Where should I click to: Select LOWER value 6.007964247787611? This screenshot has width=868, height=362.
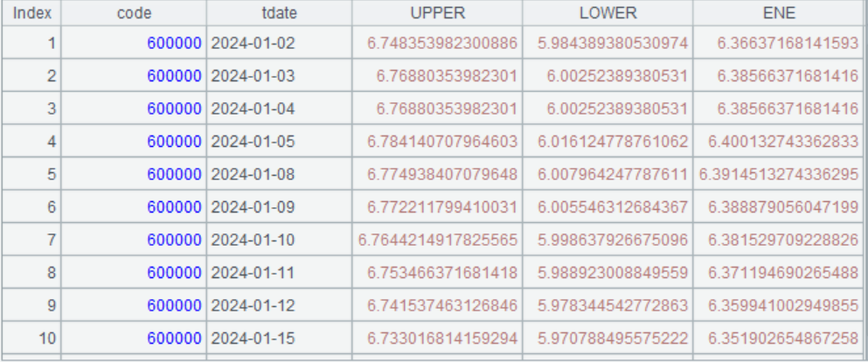point(608,174)
